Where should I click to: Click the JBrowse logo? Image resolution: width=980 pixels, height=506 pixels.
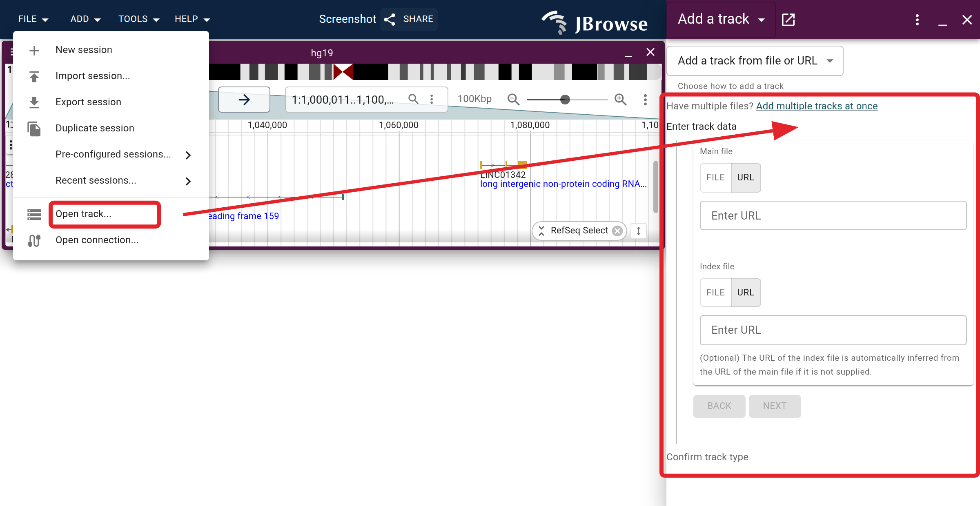click(x=595, y=22)
